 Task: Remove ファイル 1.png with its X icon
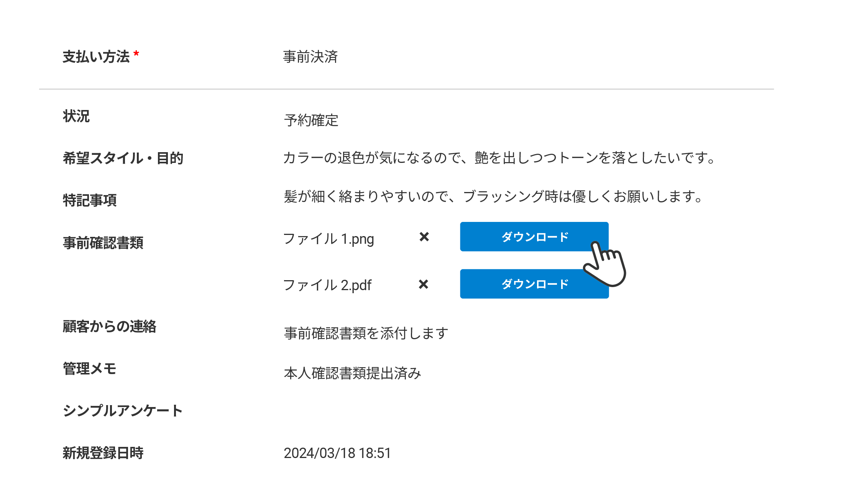coord(424,237)
